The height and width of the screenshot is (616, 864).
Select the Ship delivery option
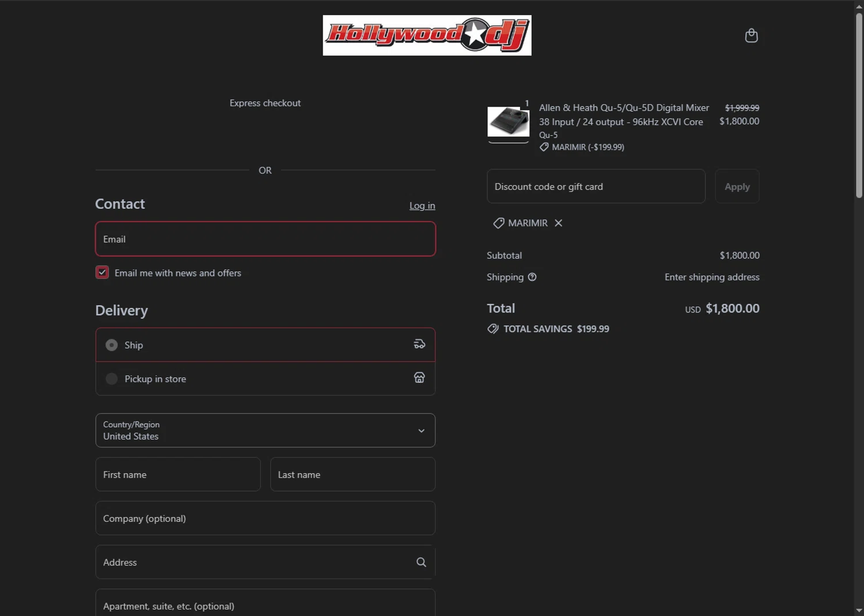click(265, 345)
